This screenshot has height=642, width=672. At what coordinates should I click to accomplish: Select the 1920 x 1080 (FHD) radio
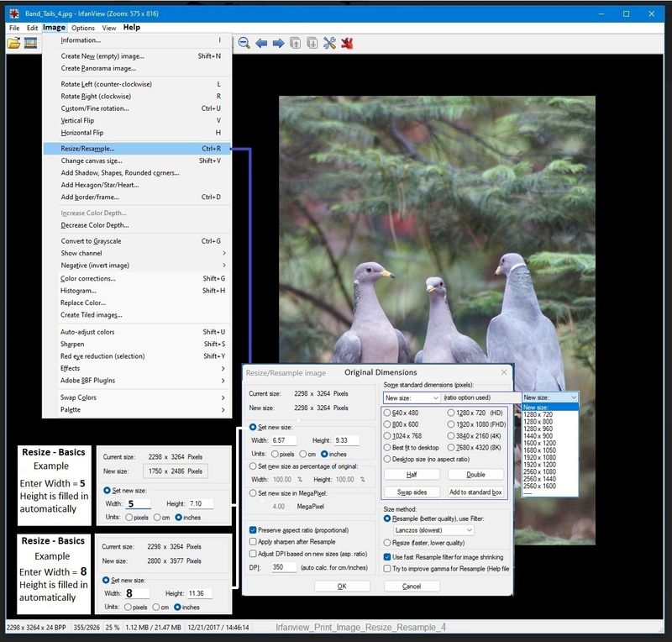point(451,424)
